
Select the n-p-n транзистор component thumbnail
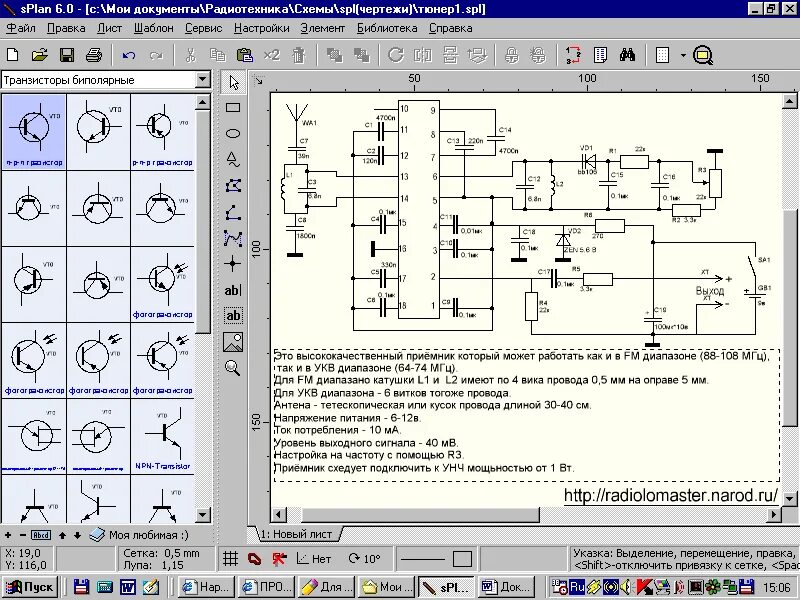[34, 132]
